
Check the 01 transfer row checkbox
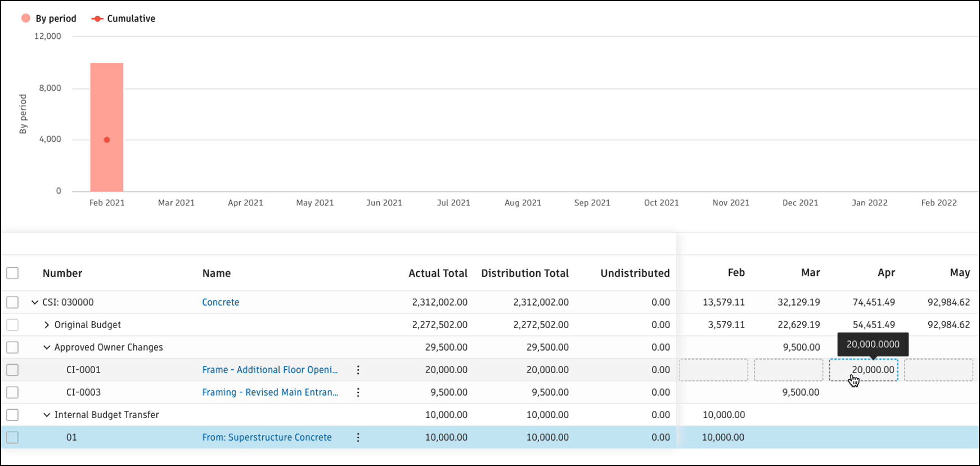pos(12,437)
